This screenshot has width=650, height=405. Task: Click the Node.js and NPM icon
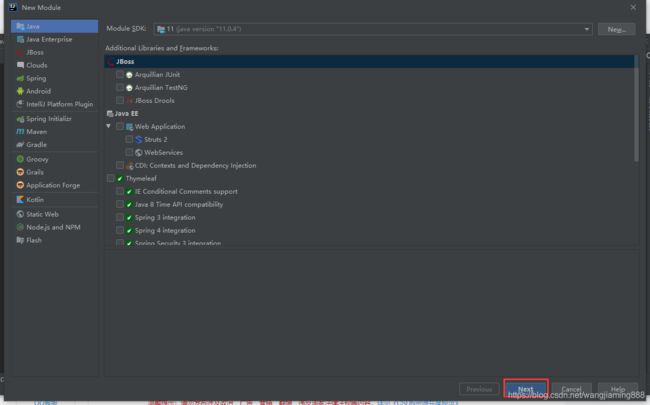click(x=20, y=227)
